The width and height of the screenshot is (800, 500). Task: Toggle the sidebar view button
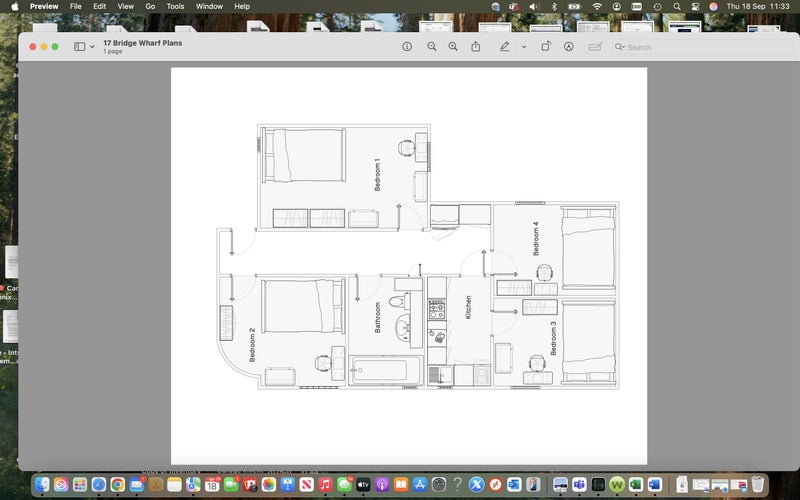(x=79, y=47)
